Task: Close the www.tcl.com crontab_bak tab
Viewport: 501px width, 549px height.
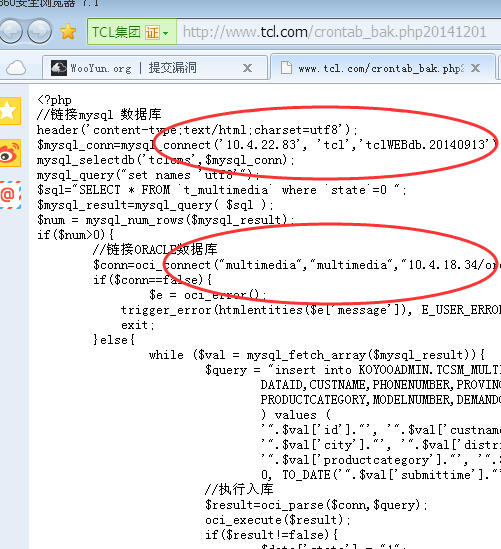Action: [475, 68]
